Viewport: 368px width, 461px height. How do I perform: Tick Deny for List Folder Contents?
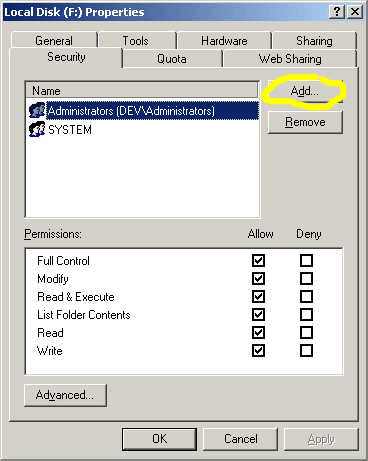[x=306, y=314]
